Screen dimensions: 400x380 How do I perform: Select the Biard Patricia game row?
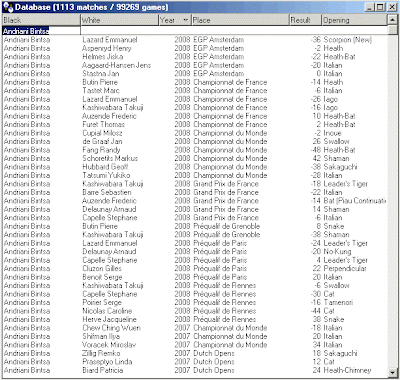click(x=195, y=370)
